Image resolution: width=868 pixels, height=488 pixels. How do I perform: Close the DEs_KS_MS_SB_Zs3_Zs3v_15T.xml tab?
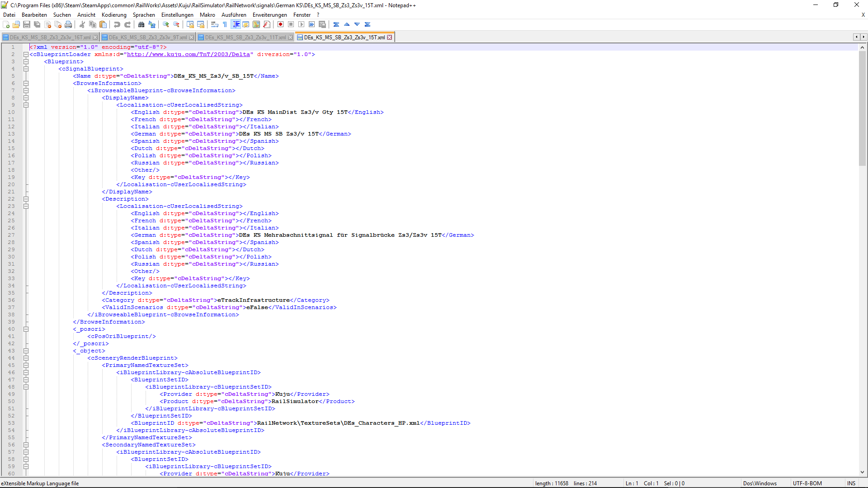tap(390, 38)
